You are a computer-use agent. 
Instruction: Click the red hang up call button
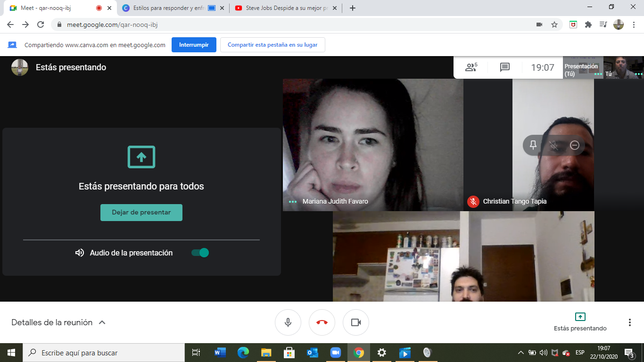(x=322, y=322)
